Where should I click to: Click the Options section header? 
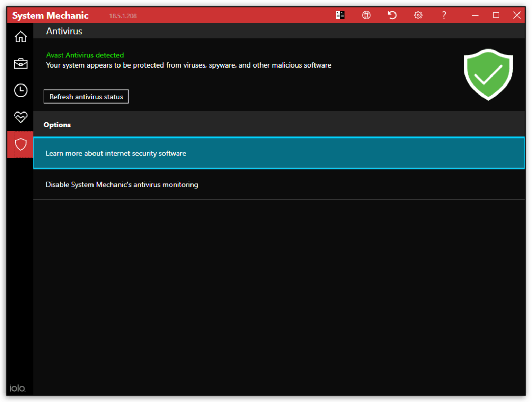(57, 125)
